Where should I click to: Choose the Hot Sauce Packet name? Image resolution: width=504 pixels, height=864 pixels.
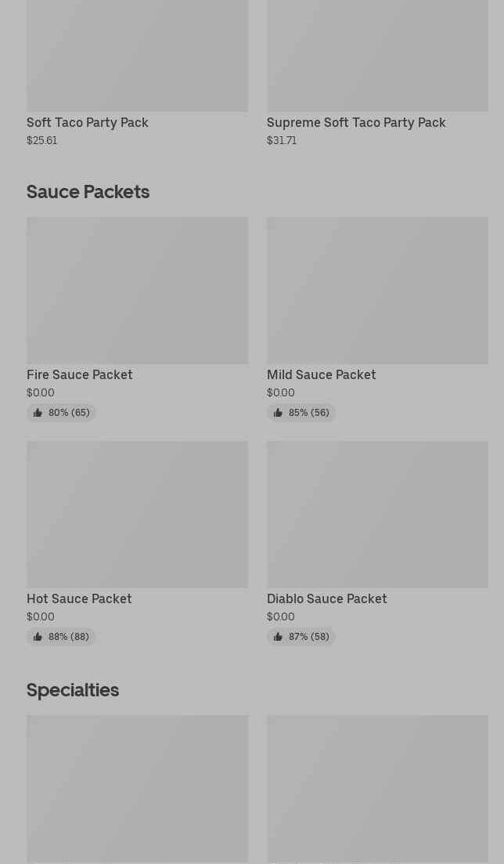point(79,598)
